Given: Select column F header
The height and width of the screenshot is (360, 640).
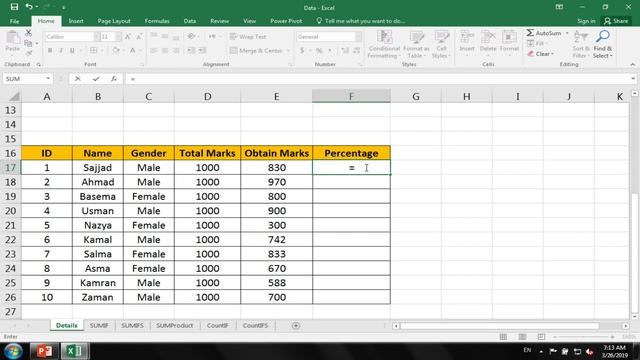Looking at the screenshot, I should 351,96.
